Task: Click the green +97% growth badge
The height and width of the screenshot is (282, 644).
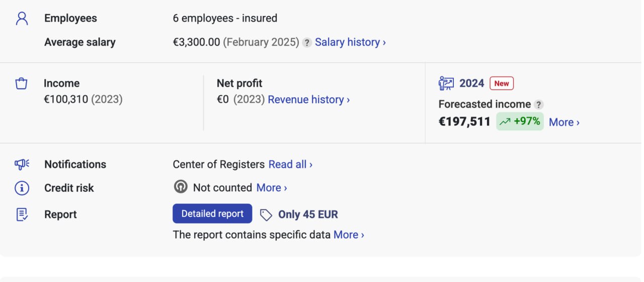Action: click(520, 121)
